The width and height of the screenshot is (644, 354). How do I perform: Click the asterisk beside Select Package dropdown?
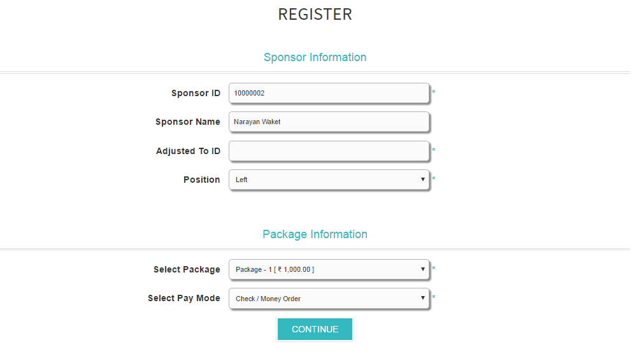click(434, 269)
